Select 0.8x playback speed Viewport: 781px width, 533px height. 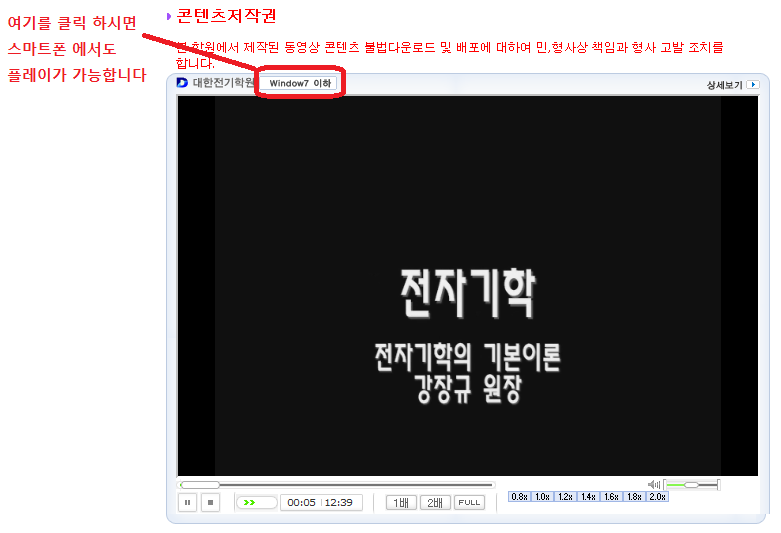520,497
